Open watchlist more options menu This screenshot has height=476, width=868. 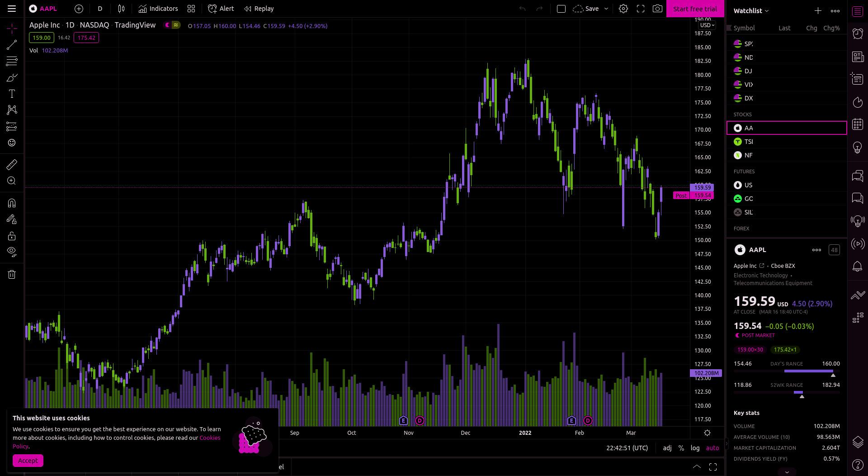(x=835, y=10)
